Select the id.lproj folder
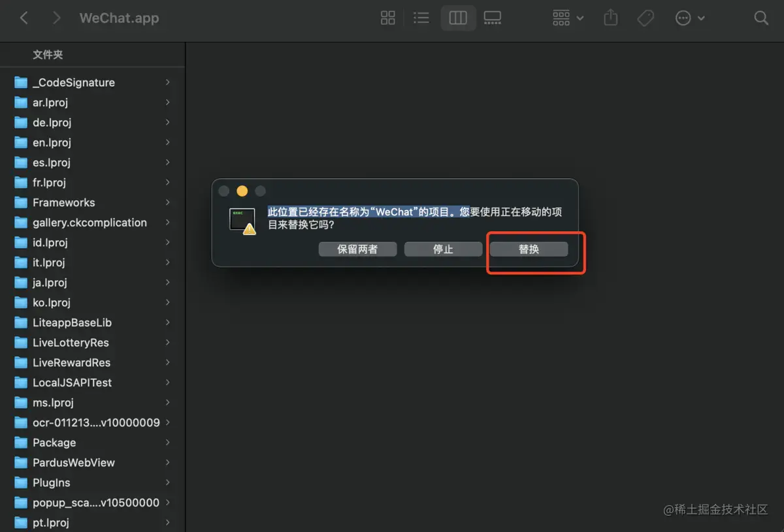The width and height of the screenshot is (784, 532). [93, 242]
